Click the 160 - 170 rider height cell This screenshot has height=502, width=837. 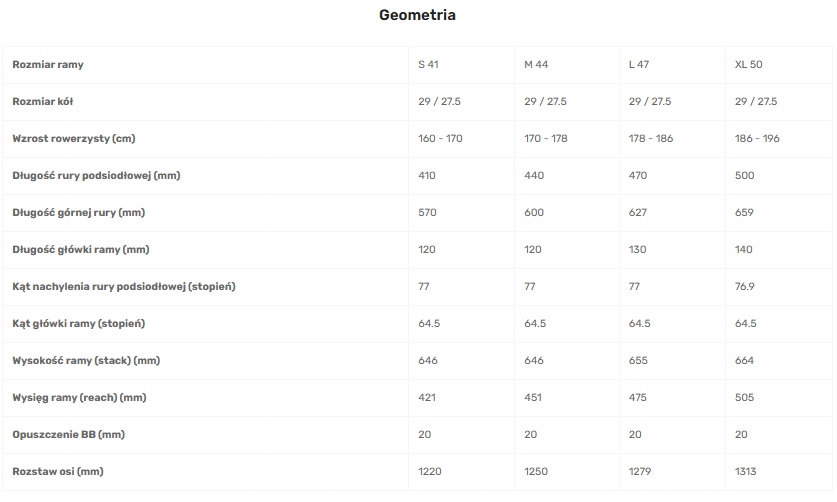440,139
